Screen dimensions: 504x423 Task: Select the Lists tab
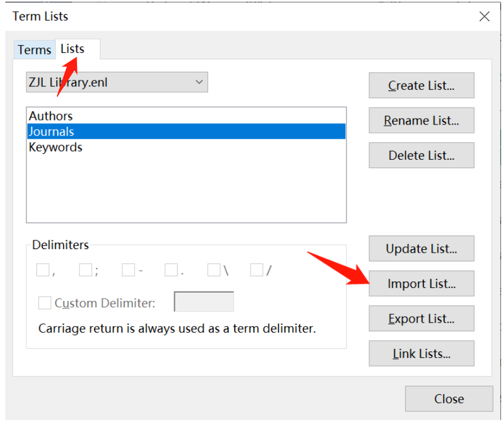coord(73,49)
